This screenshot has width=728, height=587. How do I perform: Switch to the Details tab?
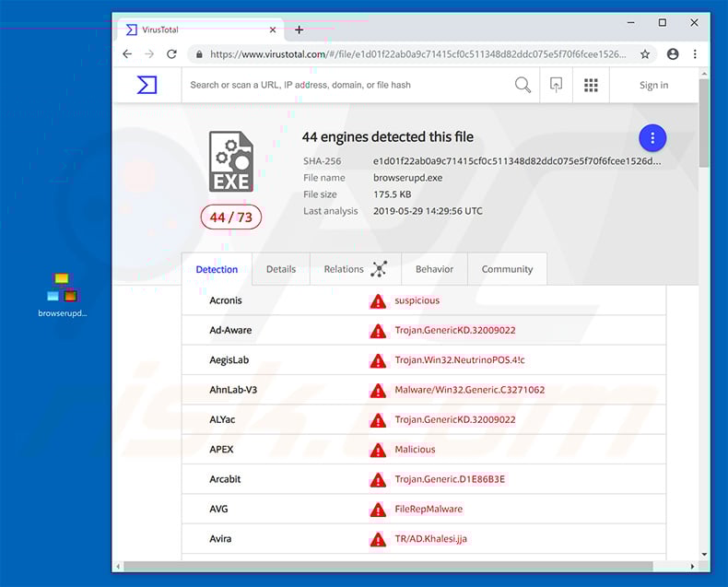tap(281, 269)
